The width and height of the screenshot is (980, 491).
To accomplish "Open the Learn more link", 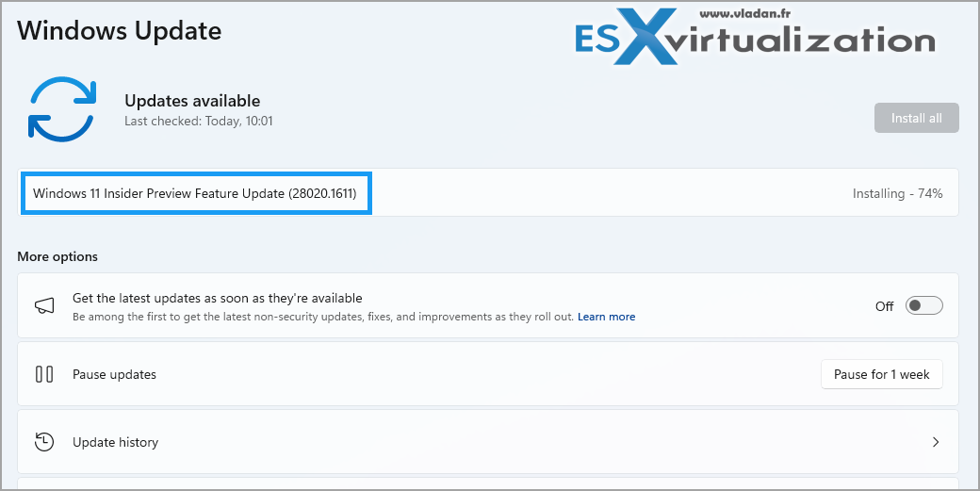I will [x=606, y=317].
